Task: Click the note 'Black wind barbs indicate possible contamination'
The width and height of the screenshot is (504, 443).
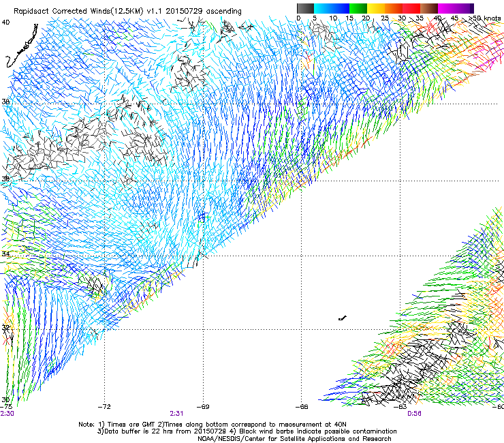Action: (318, 431)
